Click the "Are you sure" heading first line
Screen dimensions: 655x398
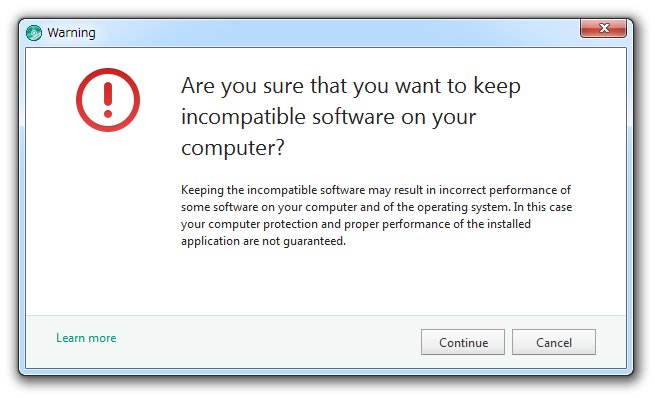click(351, 86)
